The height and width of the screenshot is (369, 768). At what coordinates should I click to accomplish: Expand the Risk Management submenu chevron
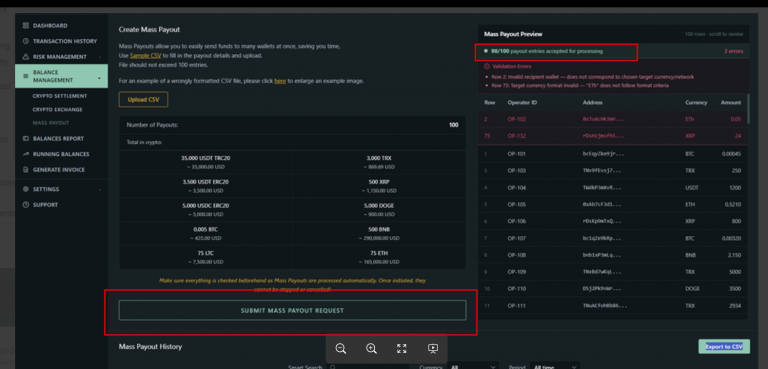[x=100, y=57]
